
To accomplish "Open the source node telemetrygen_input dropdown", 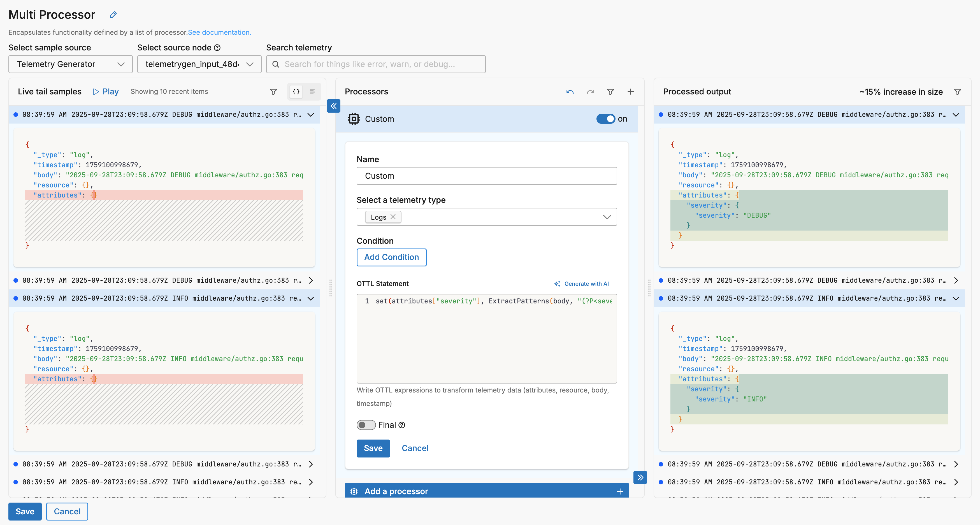I will 199,64.
